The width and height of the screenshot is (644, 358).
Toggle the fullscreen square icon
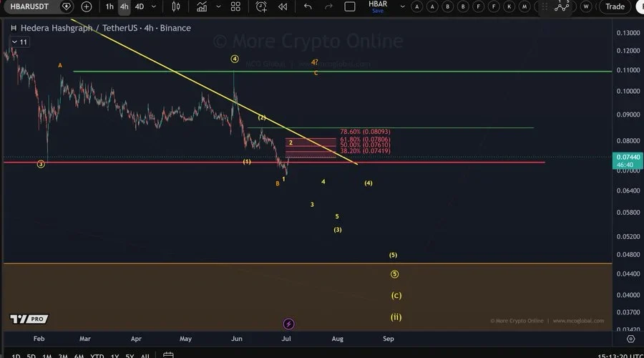[349, 6]
